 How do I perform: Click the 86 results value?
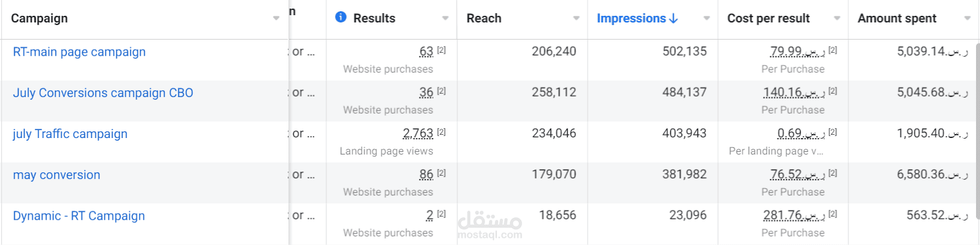(x=426, y=174)
